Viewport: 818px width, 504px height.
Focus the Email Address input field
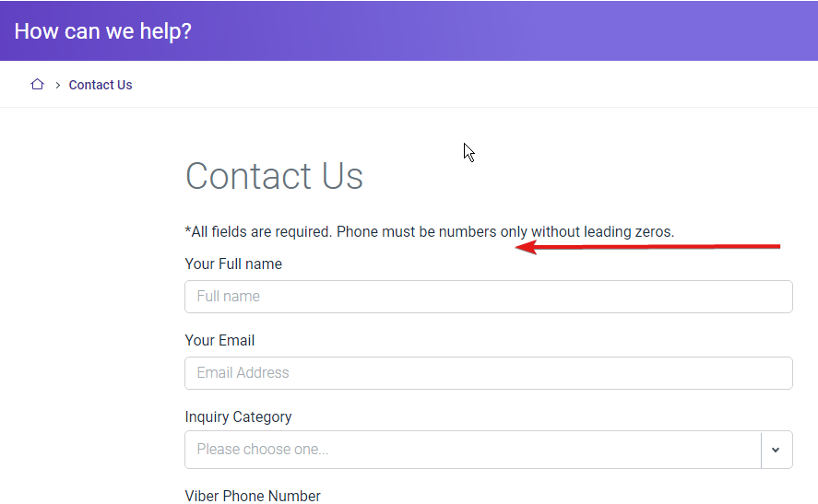pyautogui.click(x=488, y=373)
